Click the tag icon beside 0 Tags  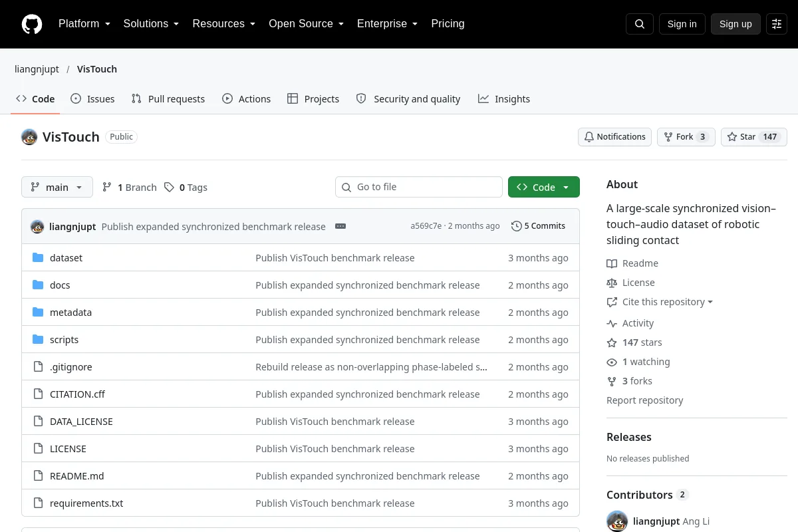[x=170, y=188]
